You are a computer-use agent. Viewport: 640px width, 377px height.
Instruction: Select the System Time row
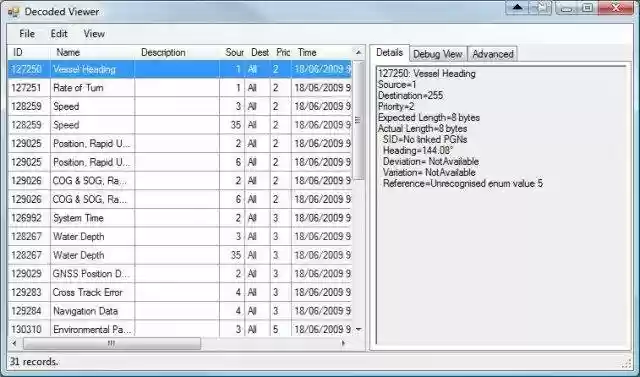pos(180,218)
